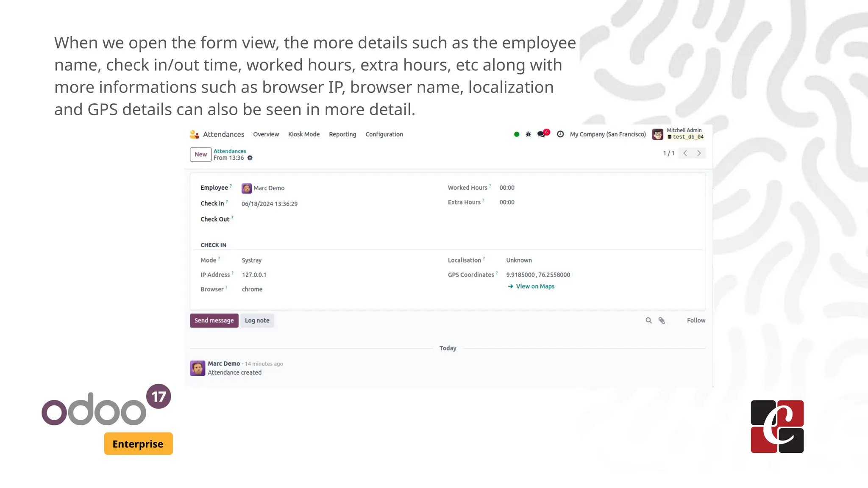Click the Log note button
This screenshot has height=488, width=868.
point(257,321)
